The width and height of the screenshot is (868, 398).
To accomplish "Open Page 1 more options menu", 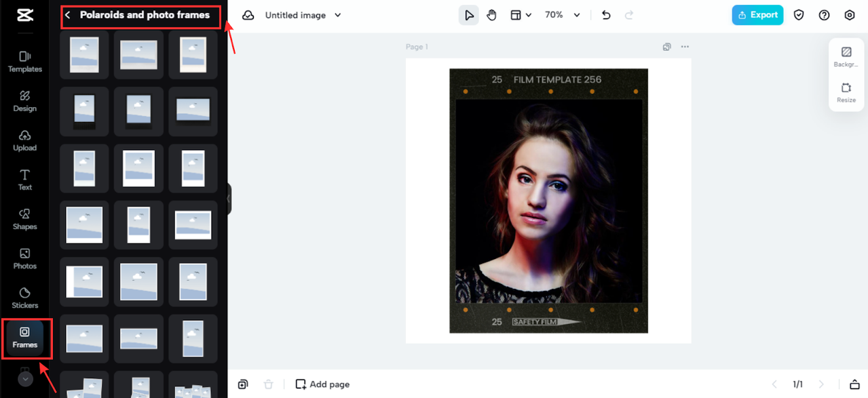I will pos(685,47).
